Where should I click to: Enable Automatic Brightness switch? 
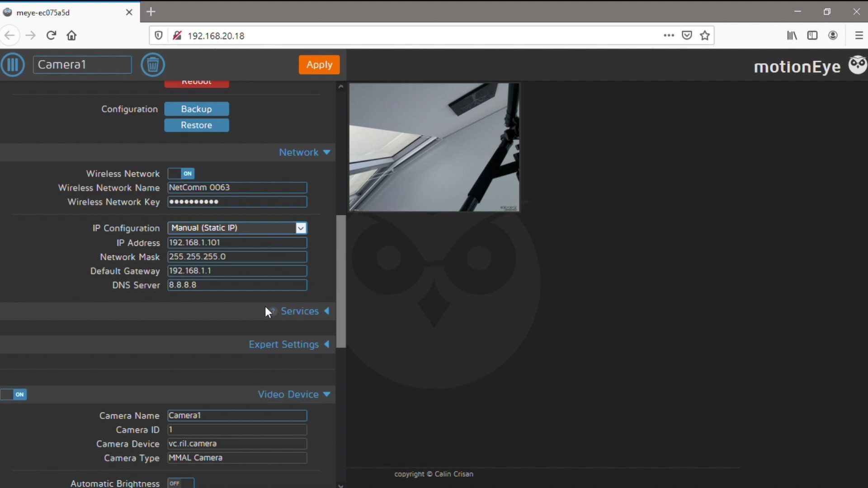[181, 483]
